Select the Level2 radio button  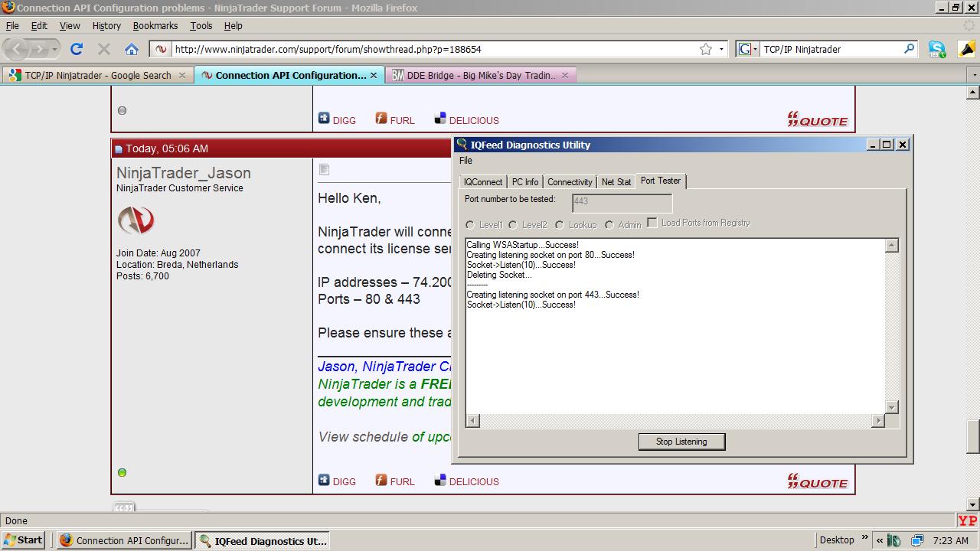[x=513, y=225]
